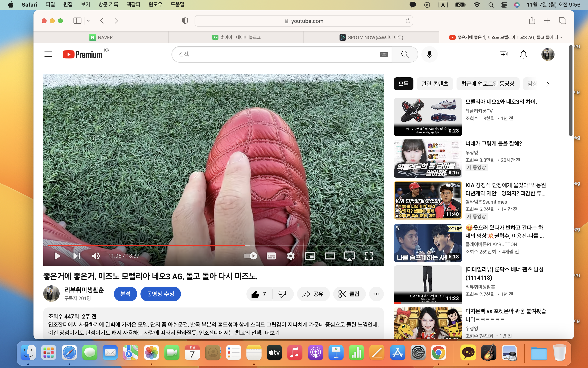The image size is (588, 368).
Task: Click the 동영상 수정 edit button
Action: pos(161,294)
